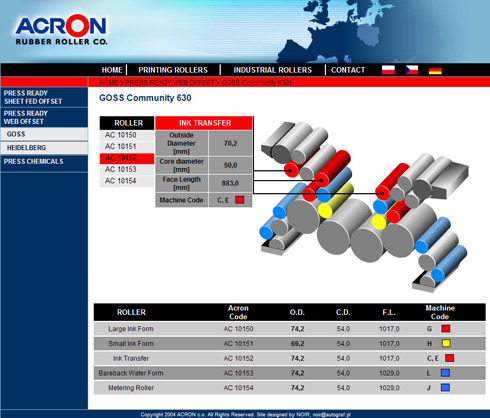Click the red swatch next to C, E in detail panel
This screenshot has width=490, height=418.
click(x=240, y=200)
